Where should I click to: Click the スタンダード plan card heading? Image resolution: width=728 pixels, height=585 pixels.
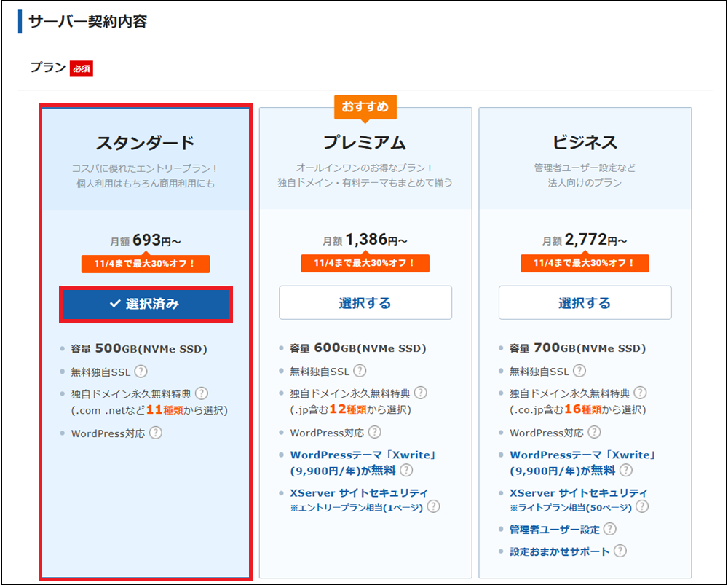point(146,143)
